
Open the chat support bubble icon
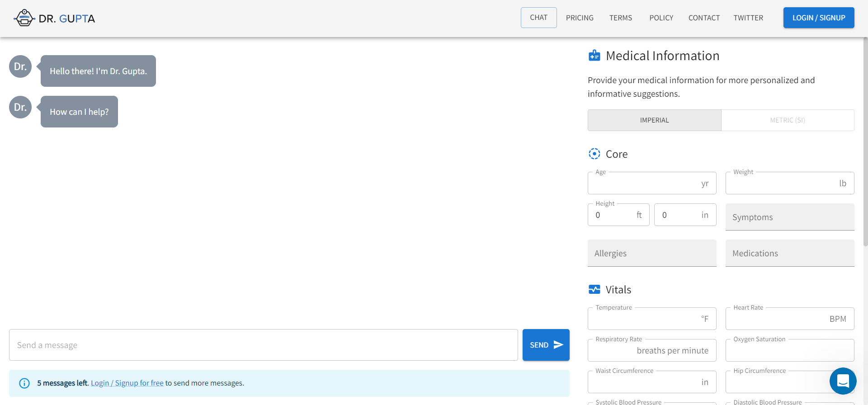click(843, 381)
